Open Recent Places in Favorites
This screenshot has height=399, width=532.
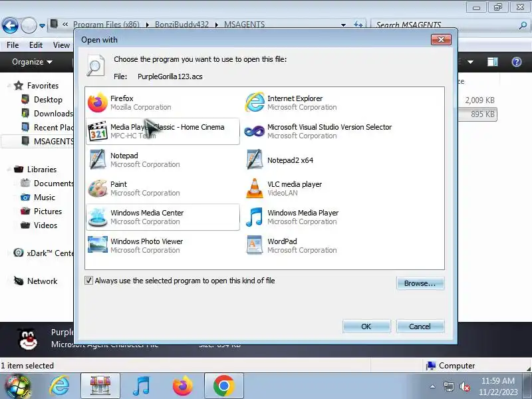click(53, 128)
